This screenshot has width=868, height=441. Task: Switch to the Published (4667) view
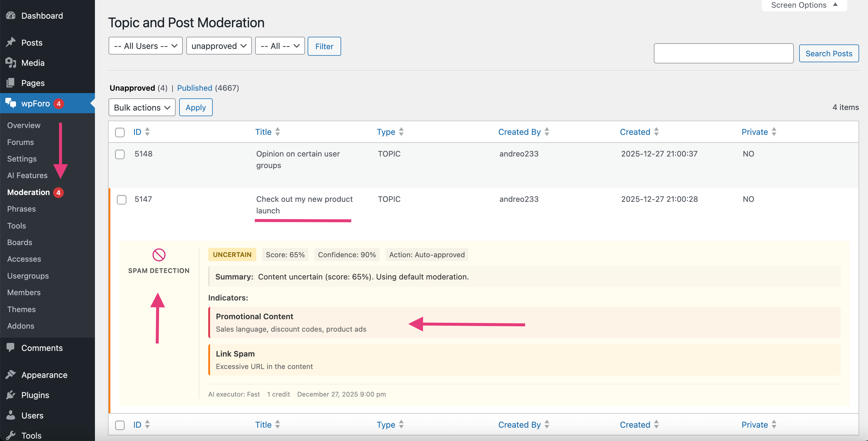point(194,88)
